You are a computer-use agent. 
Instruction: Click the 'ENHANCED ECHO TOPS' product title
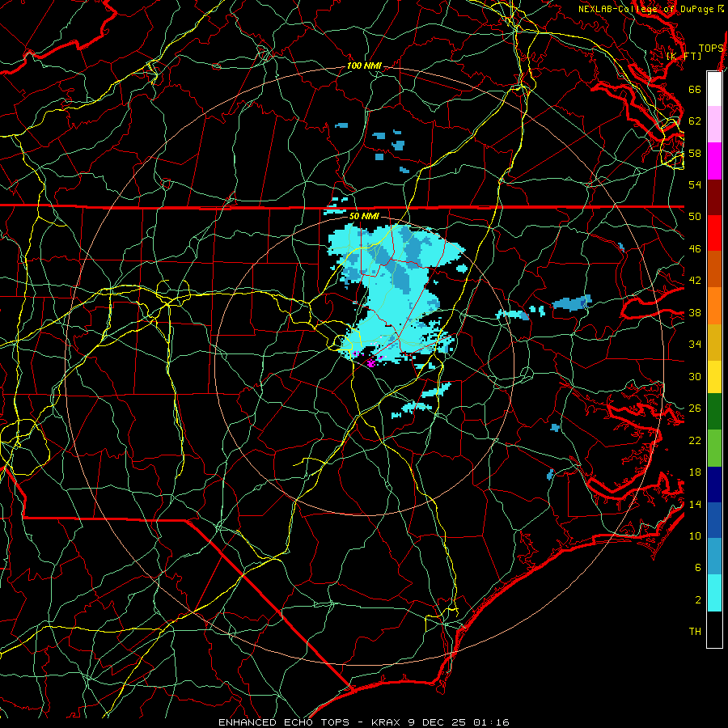point(284,722)
